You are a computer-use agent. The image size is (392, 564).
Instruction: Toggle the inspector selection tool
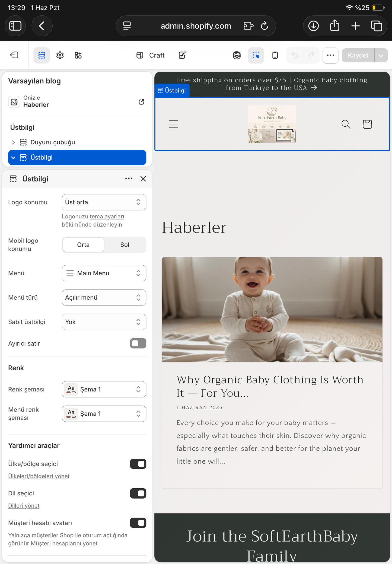pos(256,55)
